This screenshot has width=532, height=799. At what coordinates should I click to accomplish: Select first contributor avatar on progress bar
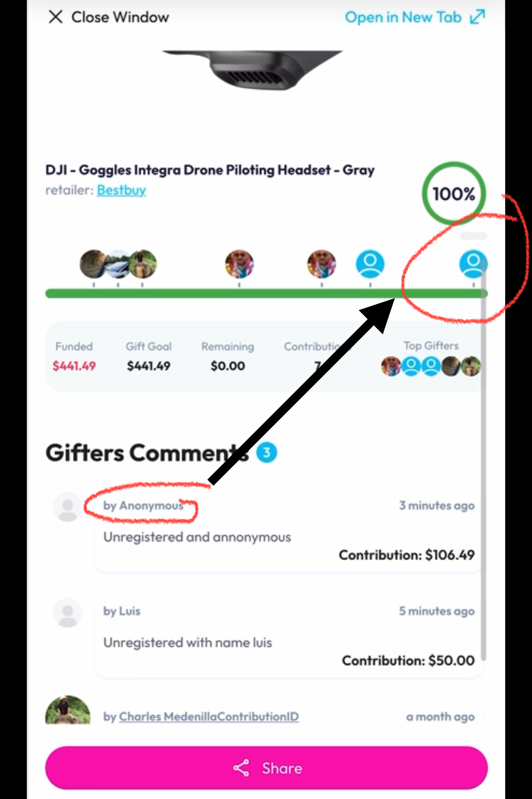94,264
